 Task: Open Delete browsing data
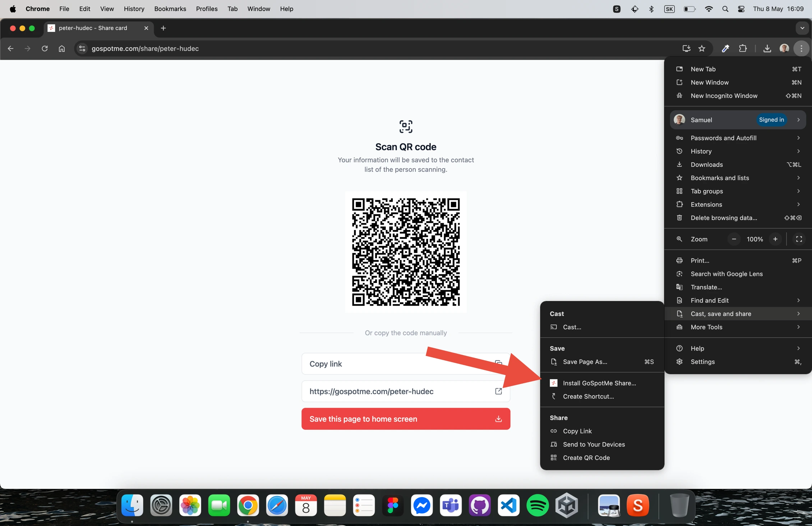[738, 218]
